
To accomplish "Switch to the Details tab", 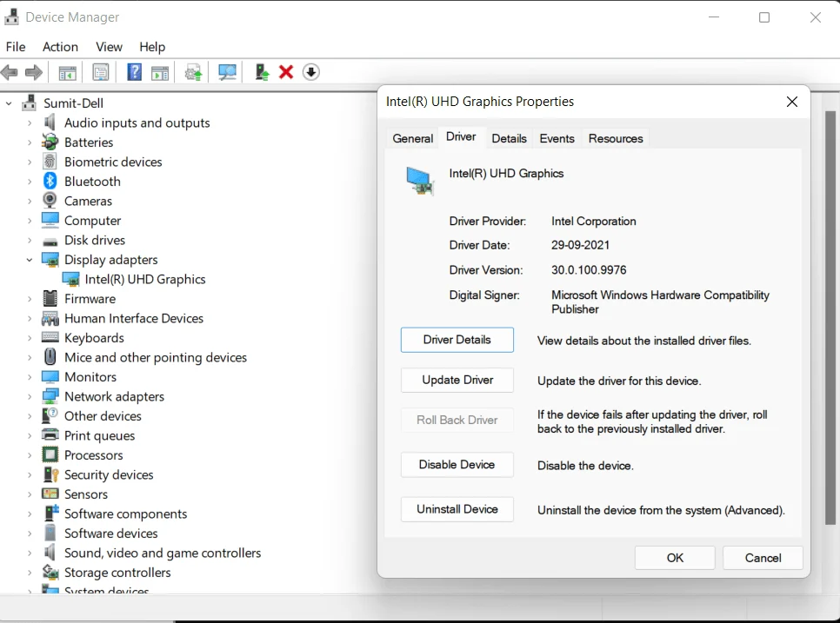I will coord(509,138).
